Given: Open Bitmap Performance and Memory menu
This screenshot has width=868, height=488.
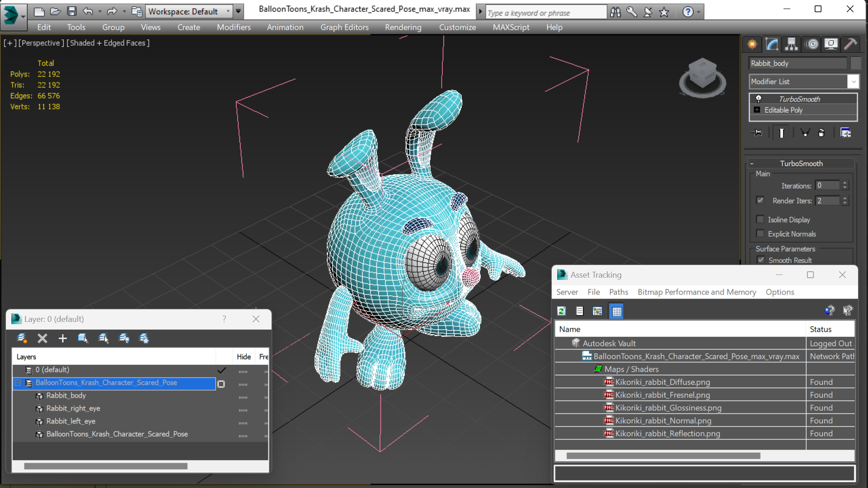Looking at the screenshot, I should 697,292.
